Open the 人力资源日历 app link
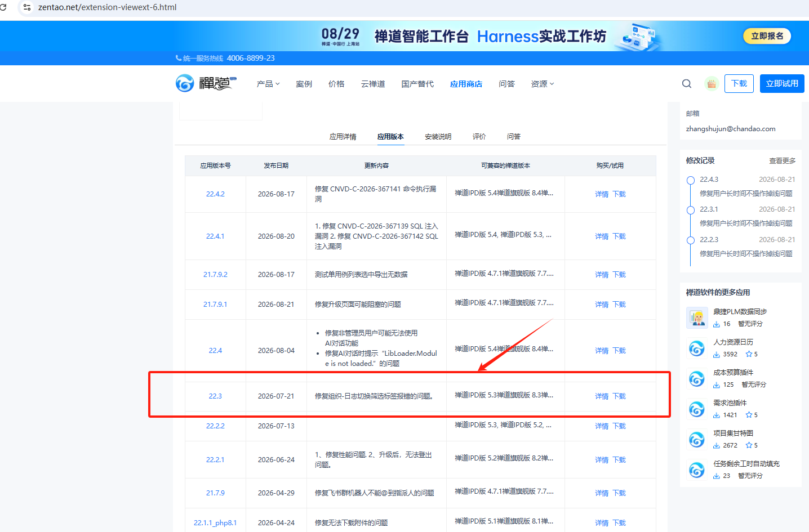809x532 pixels. pos(733,342)
